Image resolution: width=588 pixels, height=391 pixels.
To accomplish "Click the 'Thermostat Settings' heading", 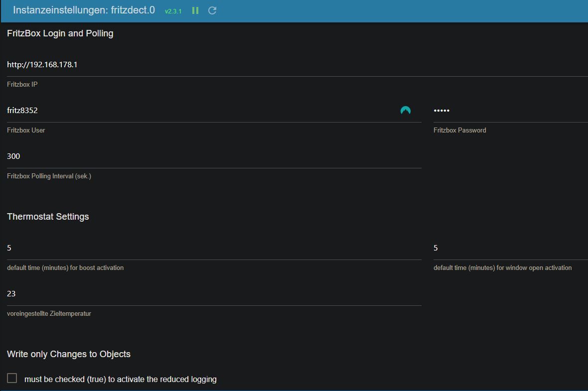I will coord(48,217).
